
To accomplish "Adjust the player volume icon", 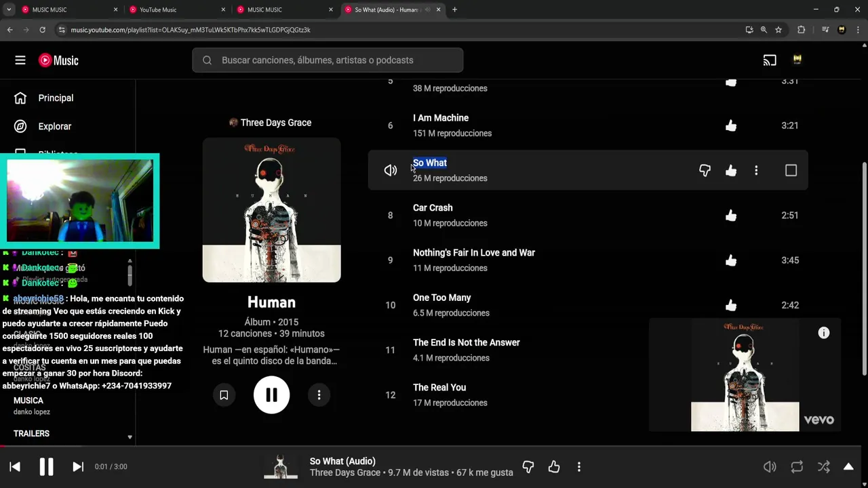I will pos(770,467).
